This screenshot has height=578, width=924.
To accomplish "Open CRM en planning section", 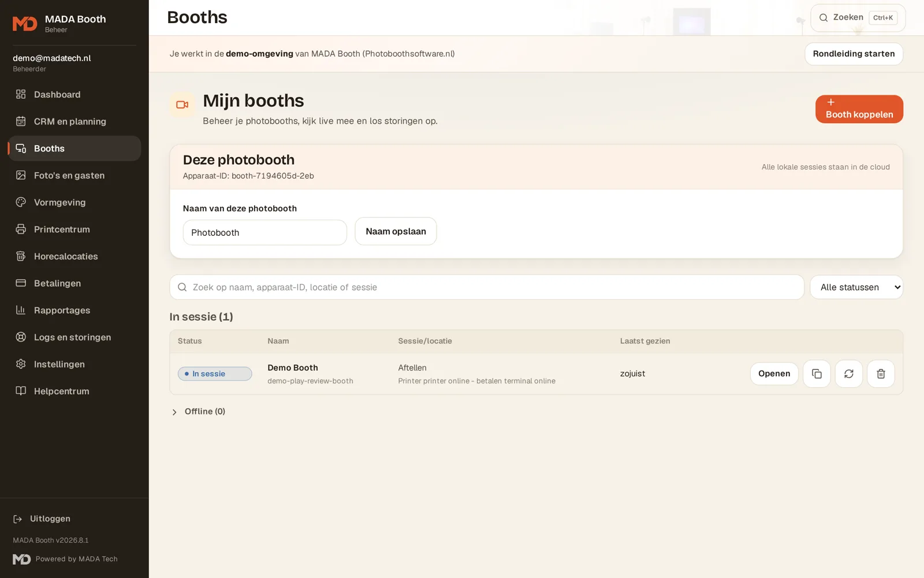I will pos(74,121).
